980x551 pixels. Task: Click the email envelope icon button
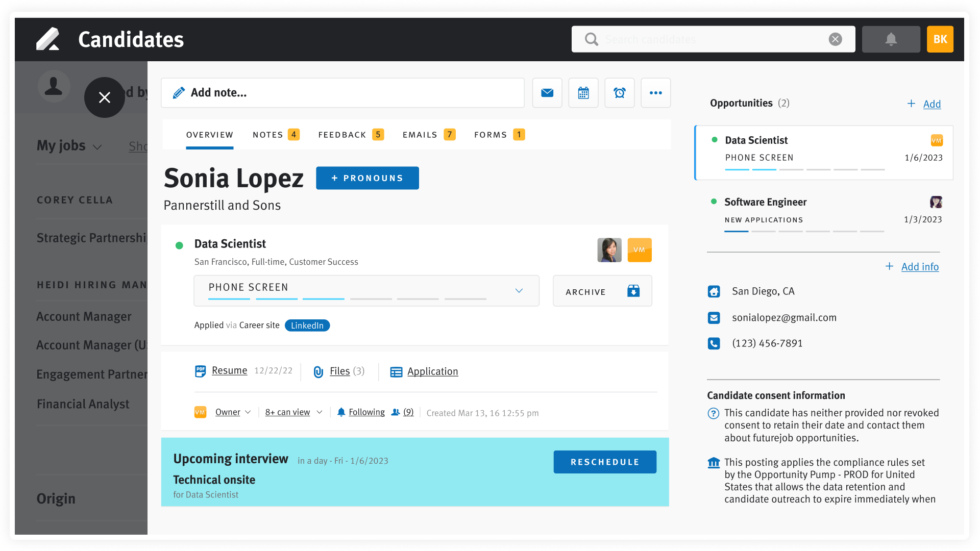(547, 93)
